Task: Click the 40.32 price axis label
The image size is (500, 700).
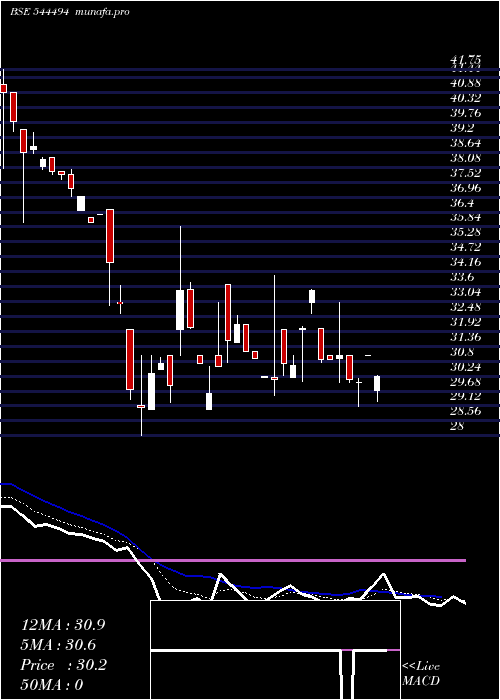Action: [466, 98]
